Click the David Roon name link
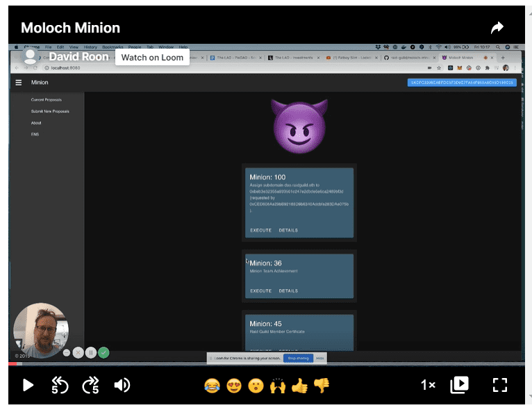 pos(78,57)
